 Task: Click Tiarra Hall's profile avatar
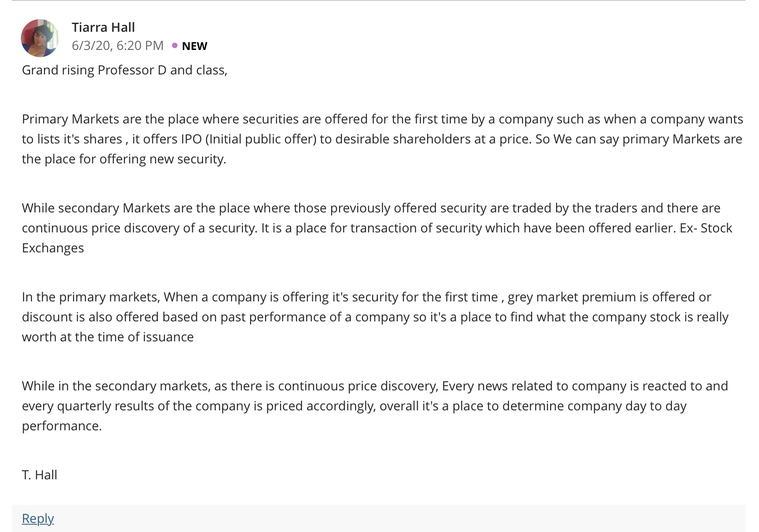(40, 38)
